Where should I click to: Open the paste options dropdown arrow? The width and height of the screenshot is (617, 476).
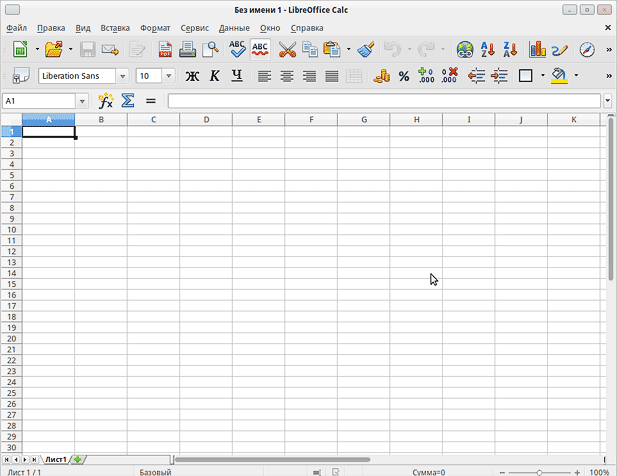pos(349,50)
